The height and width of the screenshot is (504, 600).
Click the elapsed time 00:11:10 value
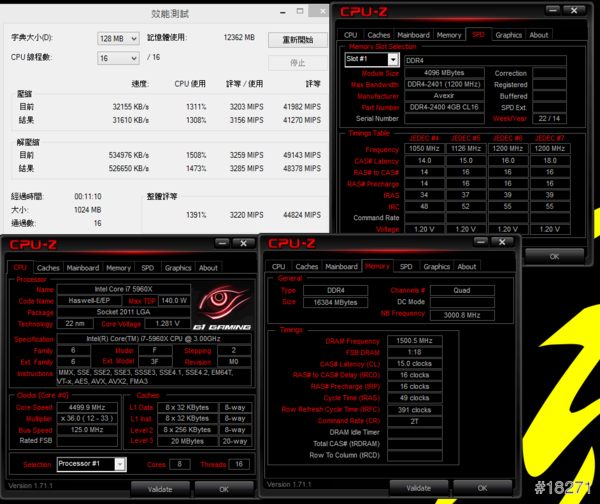(88, 197)
